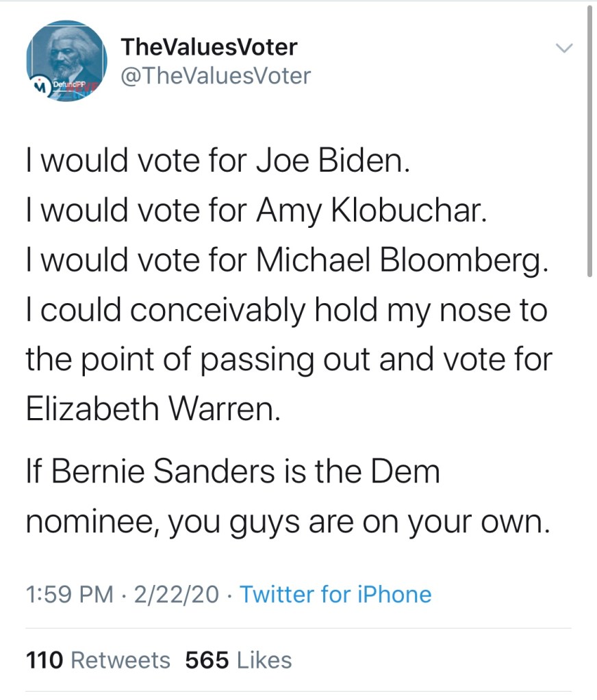Click the 2/22/20 date
This screenshot has height=700, width=597.
(177, 593)
